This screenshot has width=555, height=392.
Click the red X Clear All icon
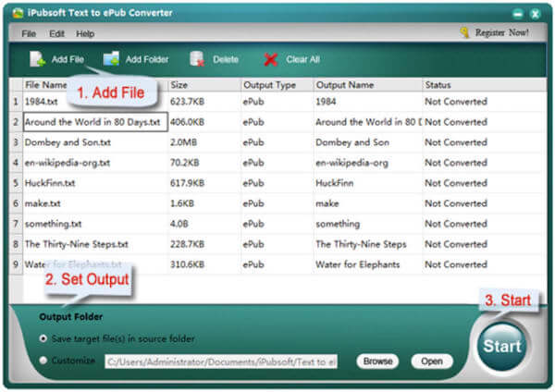coord(271,59)
